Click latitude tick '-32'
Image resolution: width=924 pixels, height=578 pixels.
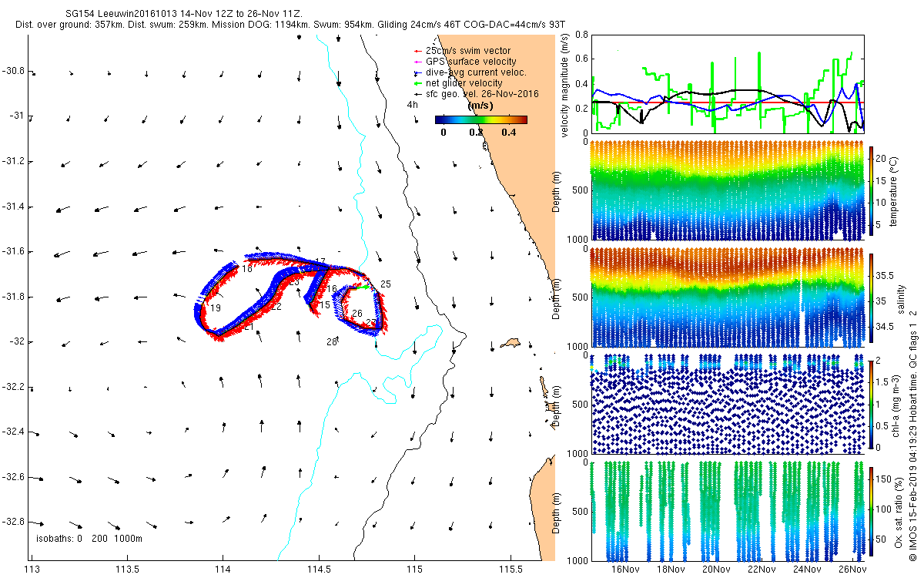point(16,341)
